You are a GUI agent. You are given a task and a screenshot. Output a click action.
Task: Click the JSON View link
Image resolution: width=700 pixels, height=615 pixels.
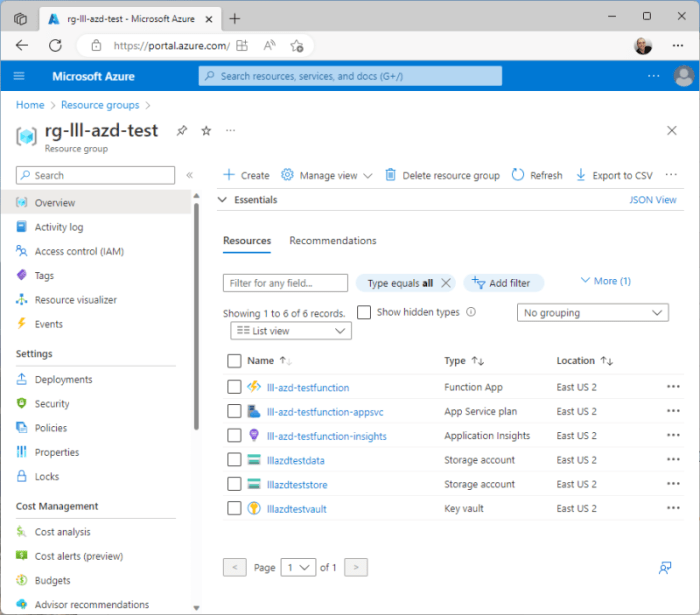coord(652,200)
